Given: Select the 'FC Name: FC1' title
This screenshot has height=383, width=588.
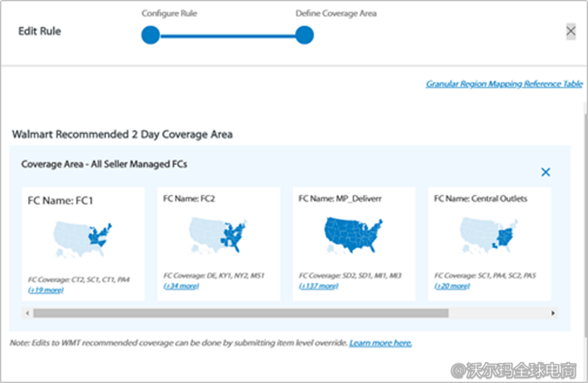Looking at the screenshot, I should click(60, 201).
